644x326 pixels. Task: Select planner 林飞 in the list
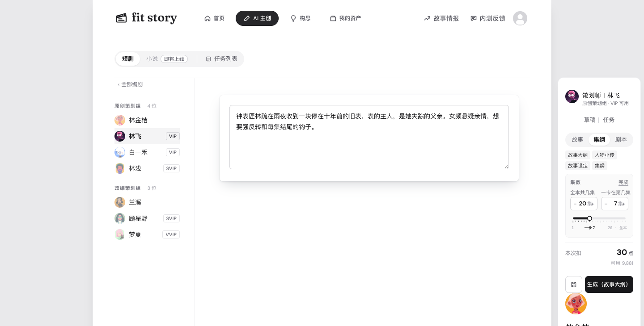point(147,136)
